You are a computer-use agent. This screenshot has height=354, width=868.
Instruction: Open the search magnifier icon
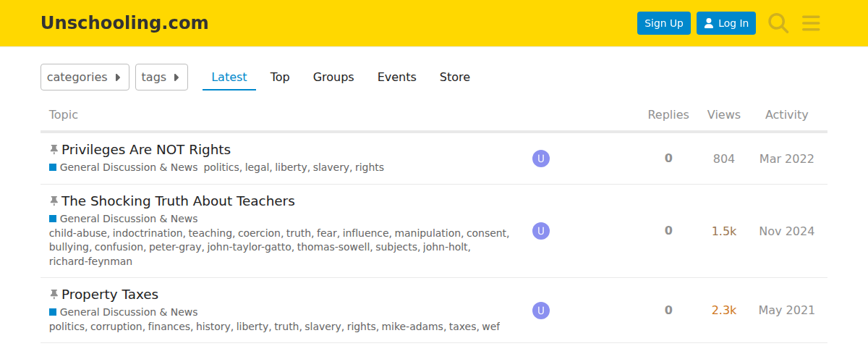tap(778, 23)
